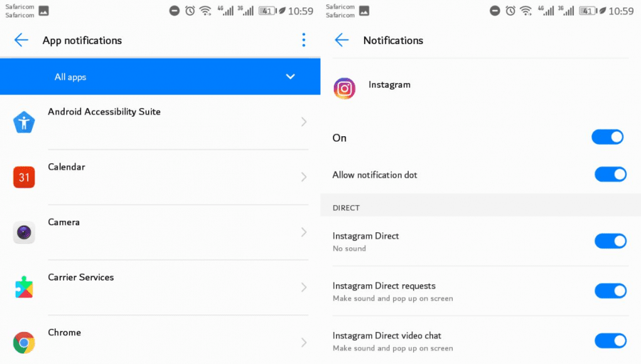This screenshot has height=364, width=641.
Task: Tap Wi-Fi icon in left status bar
Action: point(205,11)
